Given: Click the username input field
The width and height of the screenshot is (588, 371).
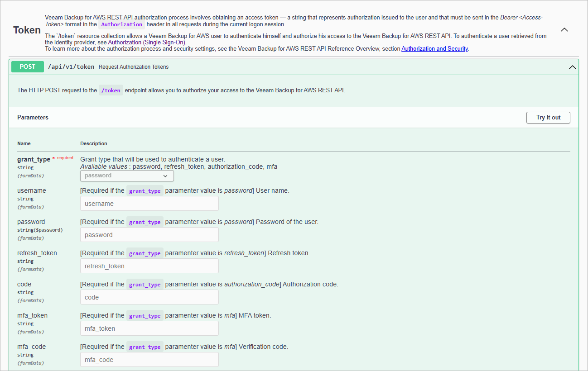Looking at the screenshot, I should [149, 203].
